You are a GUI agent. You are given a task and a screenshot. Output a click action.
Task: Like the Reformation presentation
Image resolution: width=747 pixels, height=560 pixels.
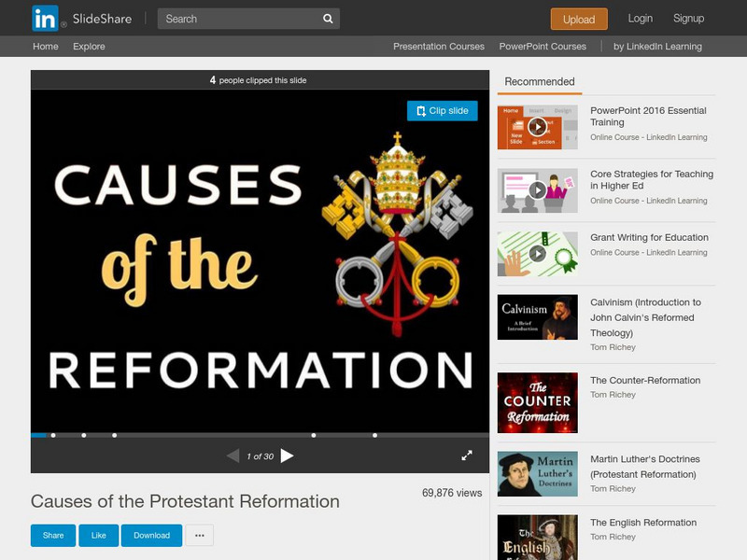(x=99, y=536)
